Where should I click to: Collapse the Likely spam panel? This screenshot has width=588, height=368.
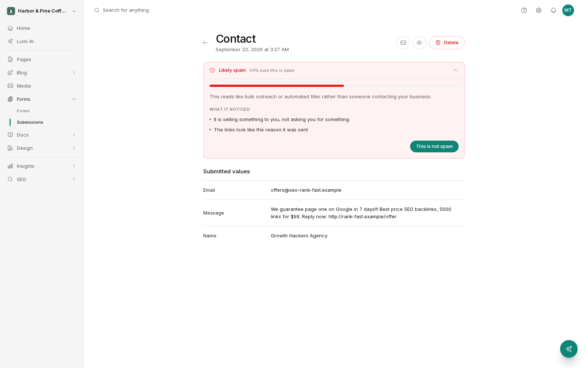pos(456,70)
